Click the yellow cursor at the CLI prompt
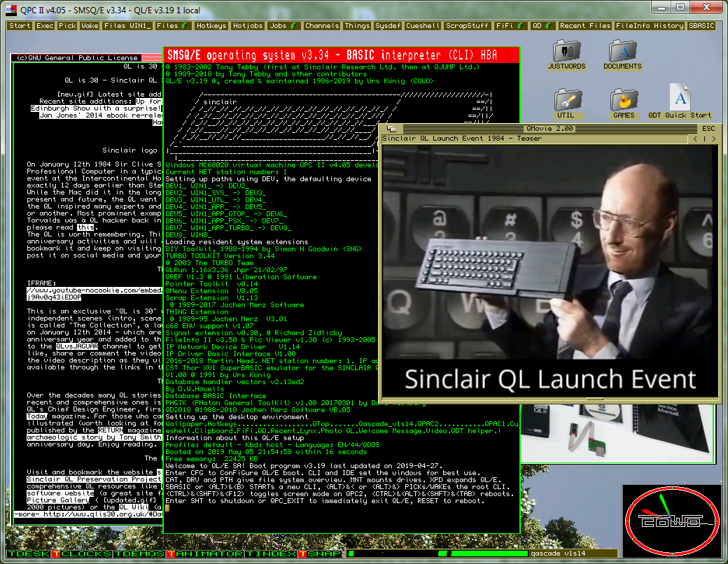This screenshot has height=564, width=728. pyautogui.click(x=167, y=507)
